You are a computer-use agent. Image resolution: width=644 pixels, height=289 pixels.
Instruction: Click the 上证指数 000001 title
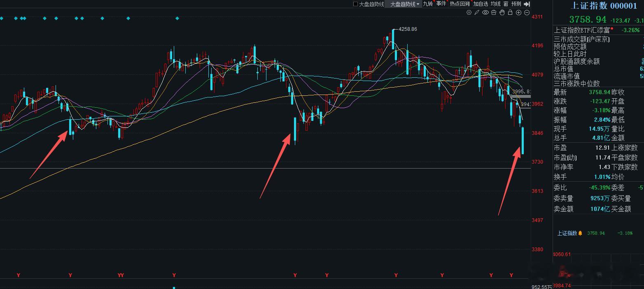click(x=604, y=5)
